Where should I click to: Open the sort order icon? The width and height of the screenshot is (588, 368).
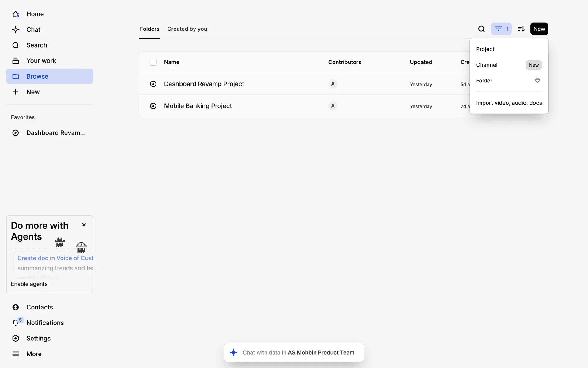(x=521, y=29)
